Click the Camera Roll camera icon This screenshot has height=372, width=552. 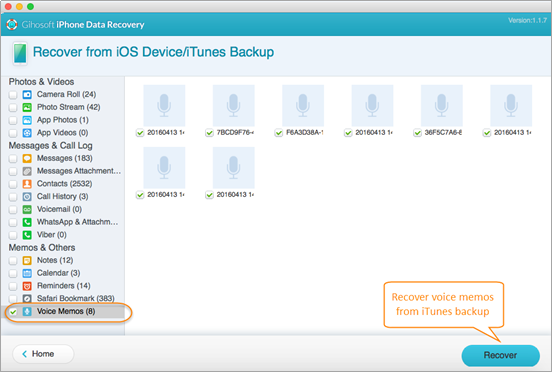pyautogui.click(x=27, y=94)
